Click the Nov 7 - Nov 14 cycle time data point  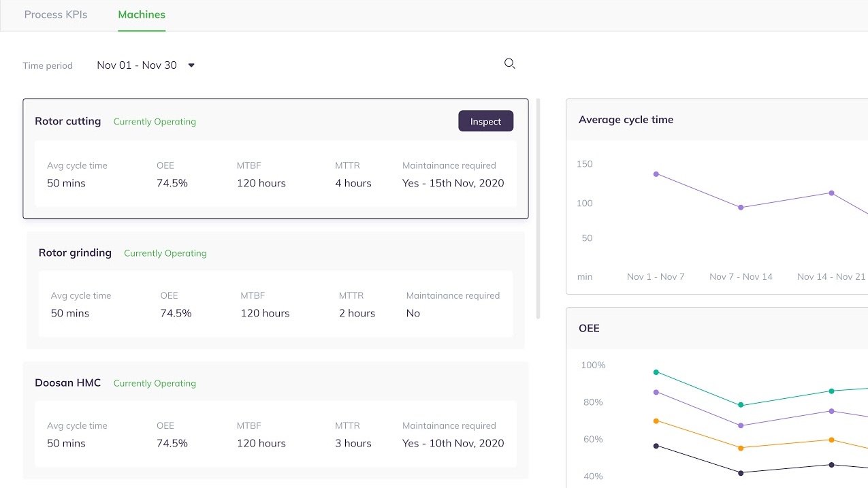point(741,208)
